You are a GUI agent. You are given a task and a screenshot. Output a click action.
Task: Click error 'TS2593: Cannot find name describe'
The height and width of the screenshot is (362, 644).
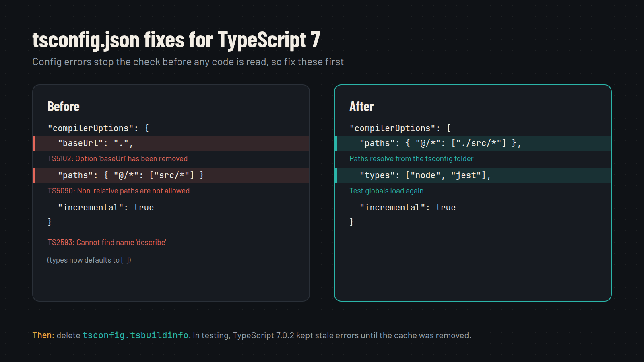(x=107, y=243)
